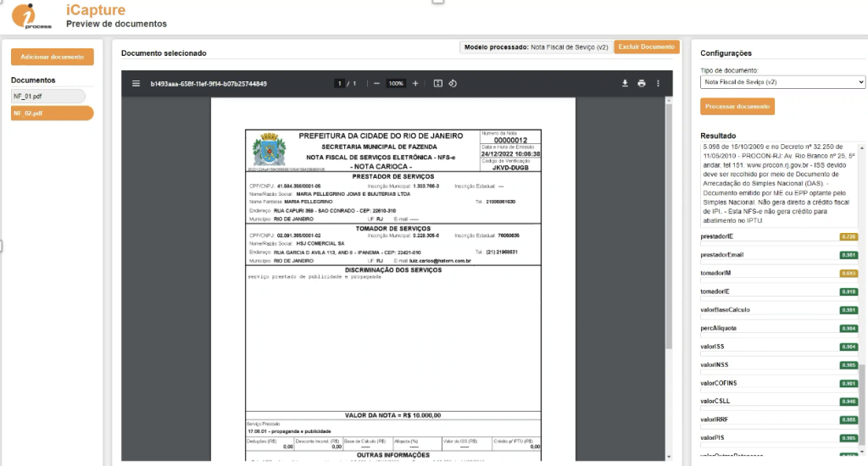Click the Resultado text area with PROCON text
Viewport: 868px width, 466px height.
pyautogui.click(x=779, y=184)
